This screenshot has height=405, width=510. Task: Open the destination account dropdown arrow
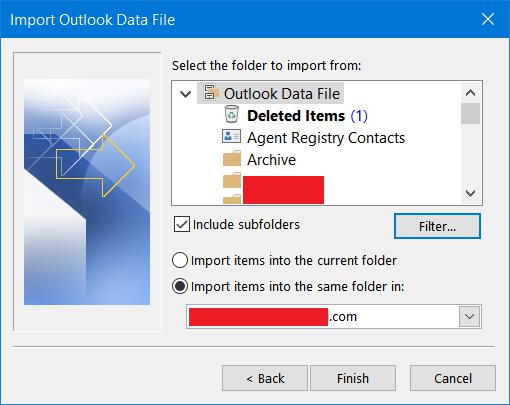pyautogui.click(x=470, y=316)
